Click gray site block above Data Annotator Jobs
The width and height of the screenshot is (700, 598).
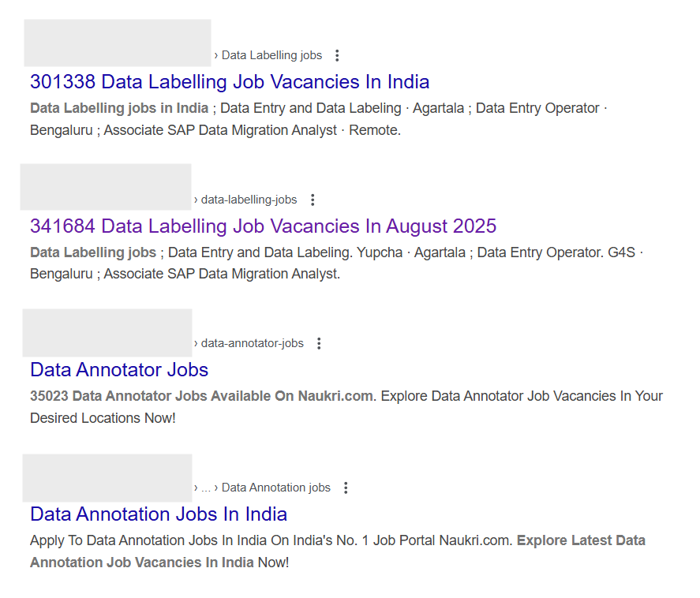click(107, 332)
